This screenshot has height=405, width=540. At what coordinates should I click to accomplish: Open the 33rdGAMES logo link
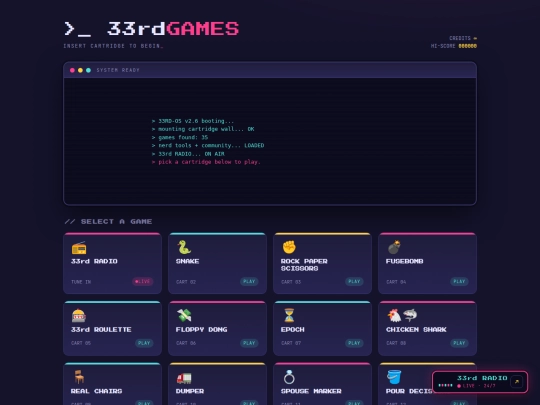tap(152, 29)
